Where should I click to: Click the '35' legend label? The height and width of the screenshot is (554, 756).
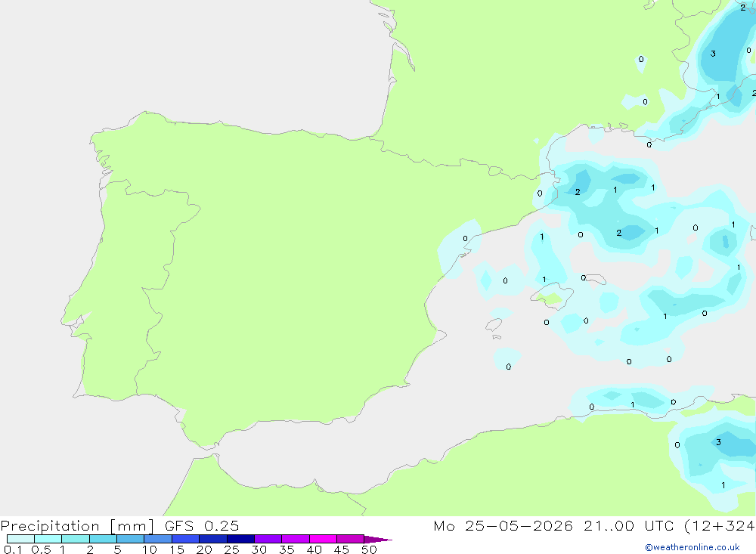tap(287, 549)
